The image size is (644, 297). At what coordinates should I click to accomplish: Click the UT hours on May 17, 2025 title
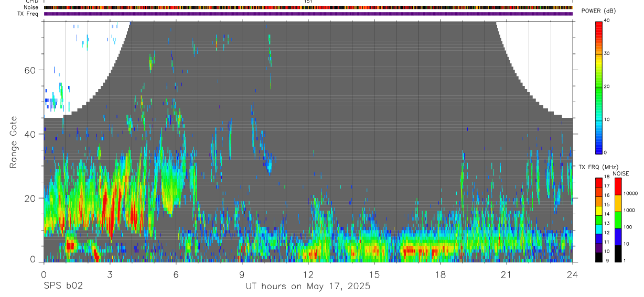tap(308, 287)
